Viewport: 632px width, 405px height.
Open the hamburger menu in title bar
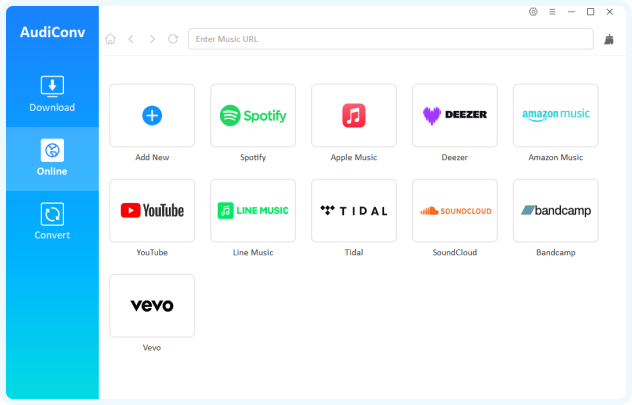pos(552,12)
